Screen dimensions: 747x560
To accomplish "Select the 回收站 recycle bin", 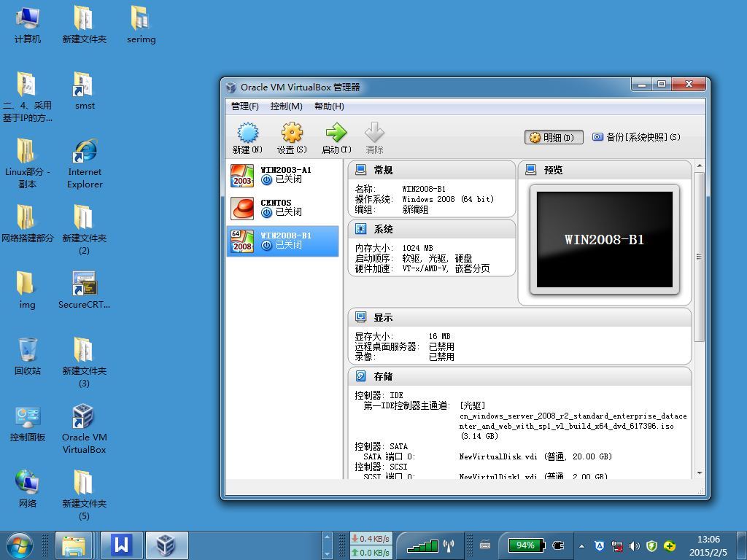I will (x=27, y=356).
